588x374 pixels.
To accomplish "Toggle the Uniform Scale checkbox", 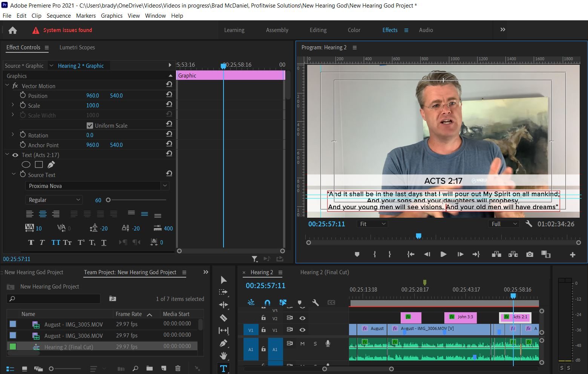I will (90, 125).
